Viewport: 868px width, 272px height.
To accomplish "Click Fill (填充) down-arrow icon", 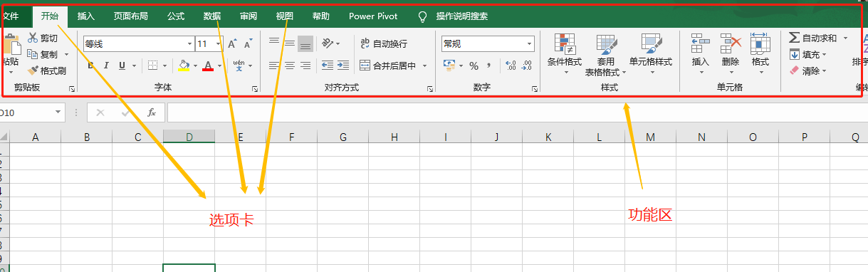I will tap(795, 54).
